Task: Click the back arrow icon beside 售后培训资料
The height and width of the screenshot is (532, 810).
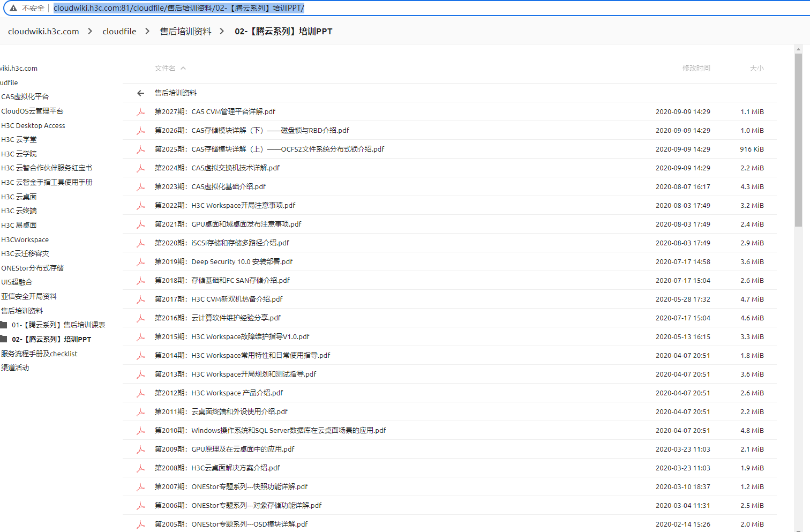Action: point(141,93)
